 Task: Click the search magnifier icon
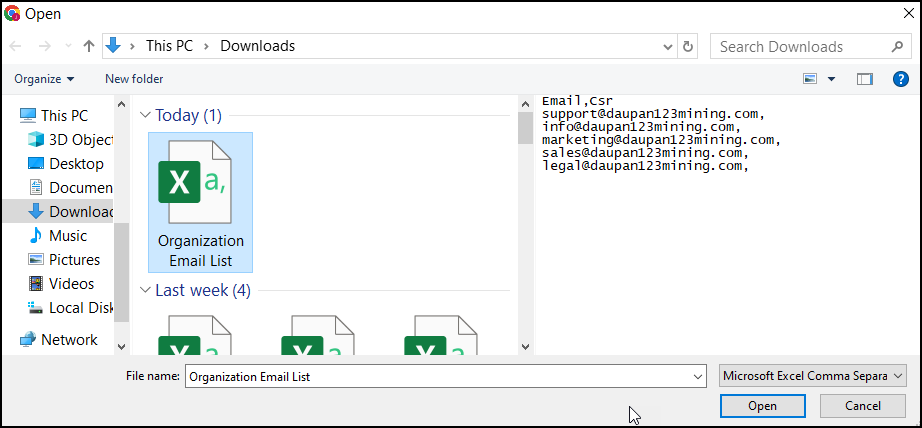[897, 46]
